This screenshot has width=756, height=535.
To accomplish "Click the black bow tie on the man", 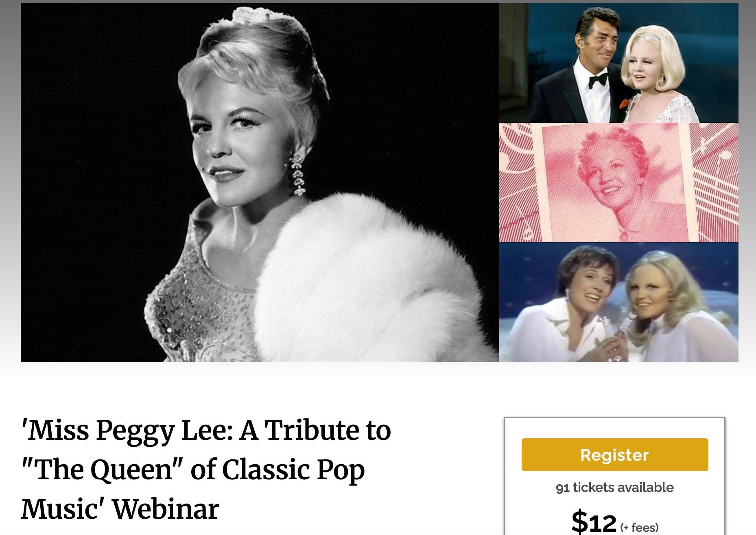I will [x=598, y=80].
